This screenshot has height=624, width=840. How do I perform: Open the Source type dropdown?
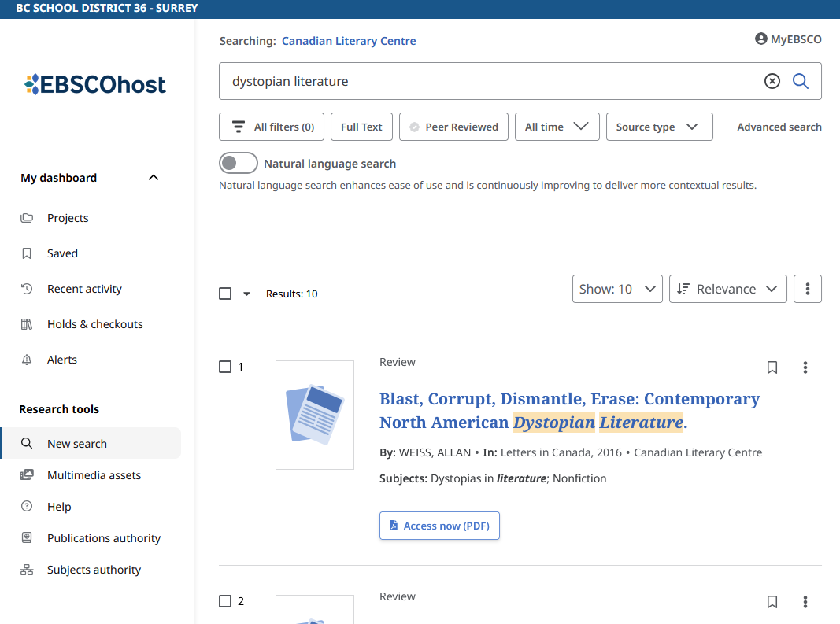(660, 127)
